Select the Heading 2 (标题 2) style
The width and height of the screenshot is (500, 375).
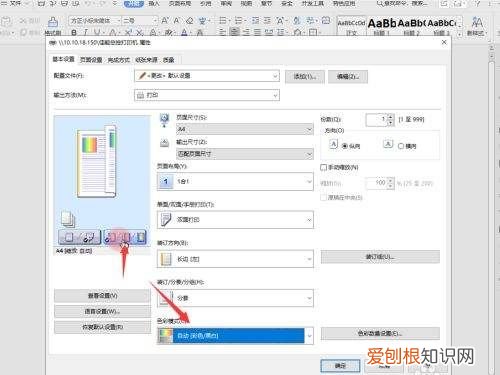[411, 26]
